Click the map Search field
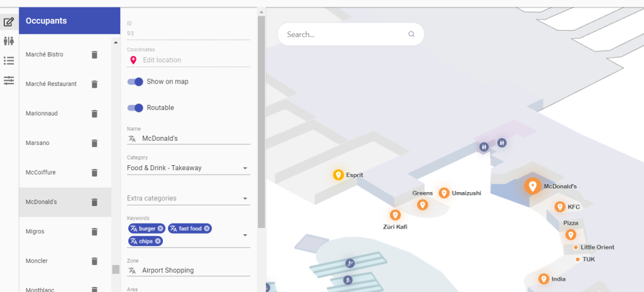The width and height of the screenshot is (644, 292). click(350, 35)
